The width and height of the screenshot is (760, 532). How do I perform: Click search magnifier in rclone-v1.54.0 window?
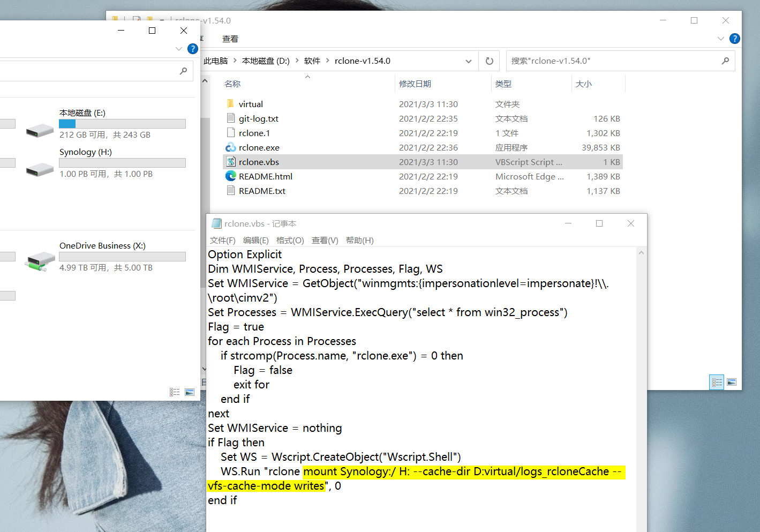click(x=725, y=61)
